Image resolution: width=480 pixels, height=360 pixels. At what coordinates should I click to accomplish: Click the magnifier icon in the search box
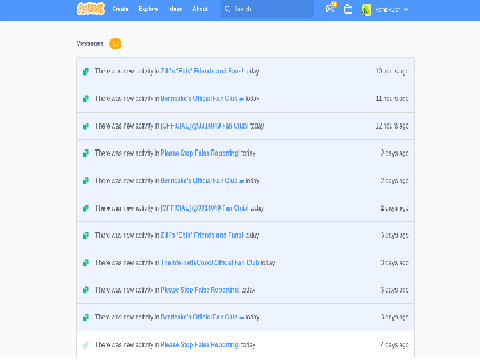coord(227,9)
